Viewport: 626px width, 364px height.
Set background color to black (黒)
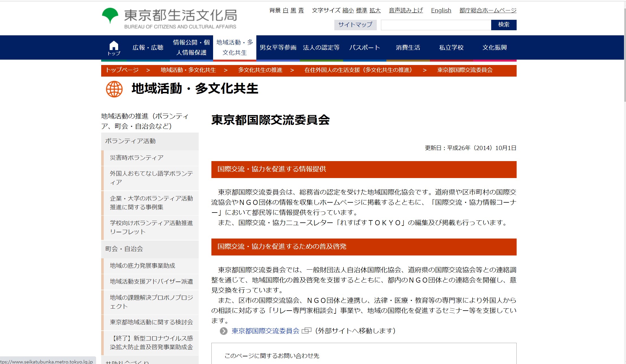pyautogui.click(x=293, y=10)
